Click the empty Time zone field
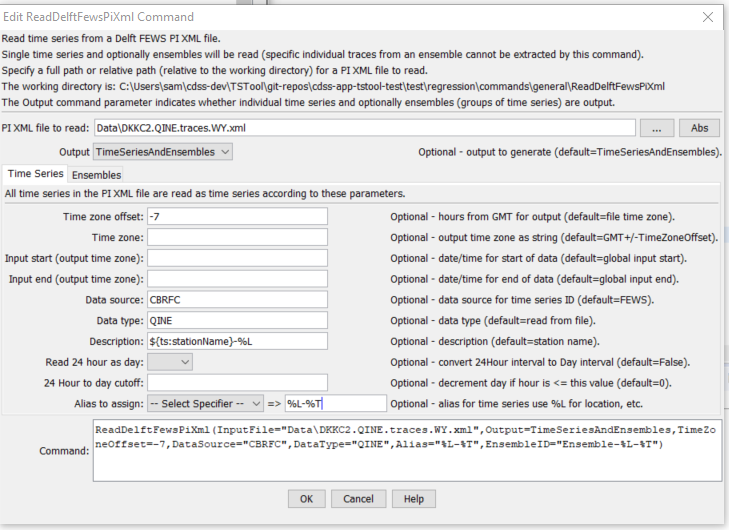 [237, 238]
